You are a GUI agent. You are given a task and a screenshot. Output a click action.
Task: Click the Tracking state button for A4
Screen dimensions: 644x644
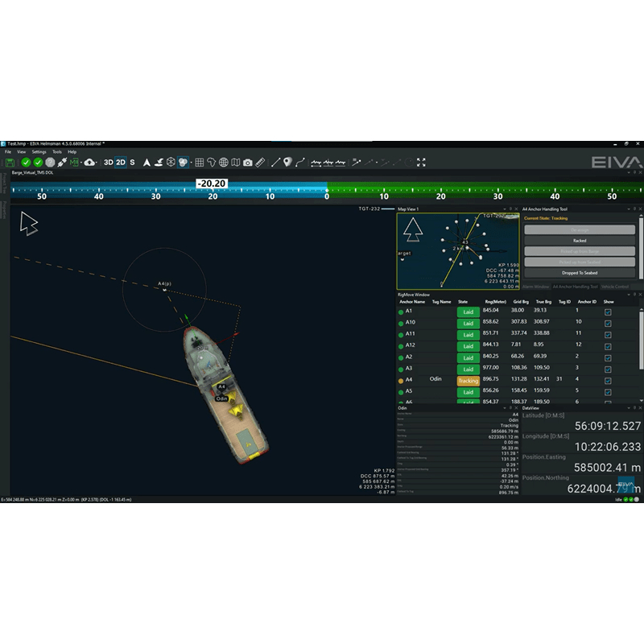click(469, 381)
